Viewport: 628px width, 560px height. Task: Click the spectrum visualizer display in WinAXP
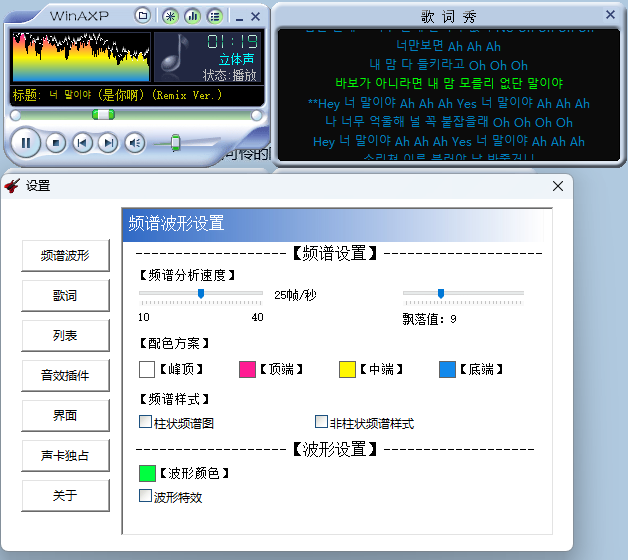click(x=81, y=57)
